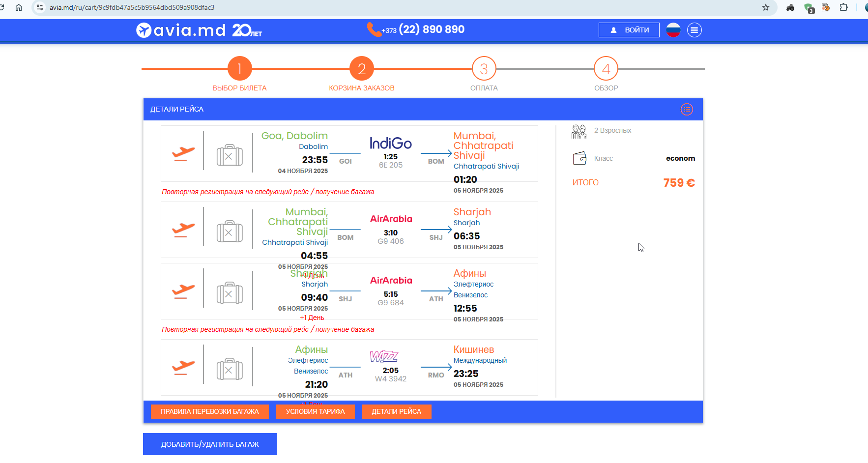Click the no-baggage suitcase icon for G9 406
This screenshot has width=868, height=463.
[230, 231]
